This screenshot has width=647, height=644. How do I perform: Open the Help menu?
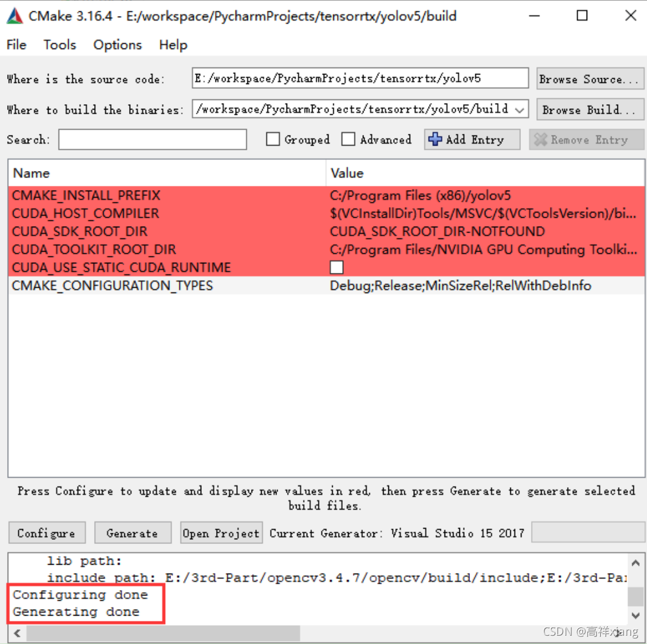(x=173, y=44)
